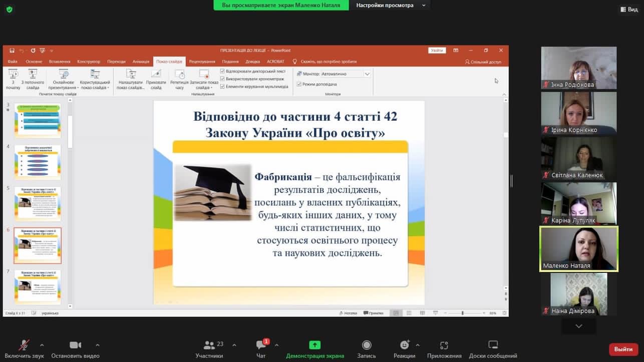Open Zoom whiteboards
The image size is (644, 362).
pos(493,349)
